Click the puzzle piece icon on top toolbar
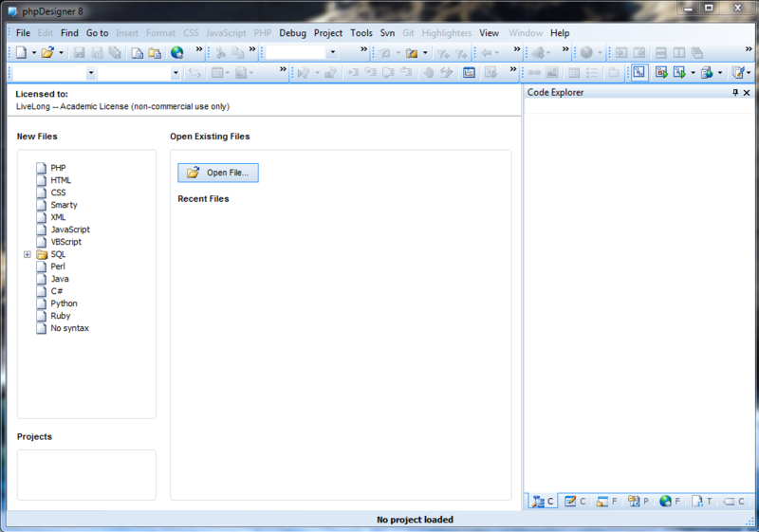 [x=538, y=52]
